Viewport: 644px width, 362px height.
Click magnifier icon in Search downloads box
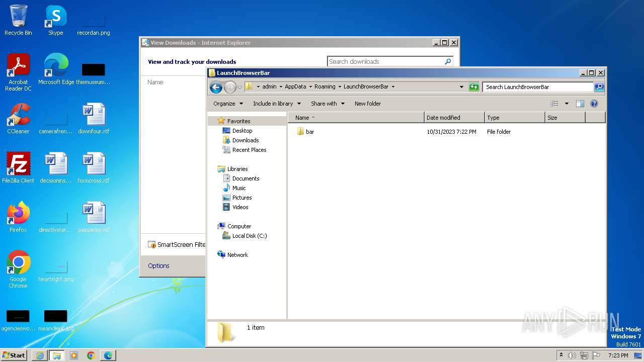point(448,61)
